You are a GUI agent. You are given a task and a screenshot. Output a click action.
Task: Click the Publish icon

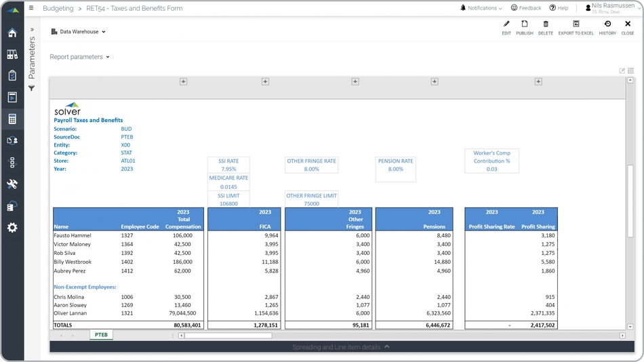(524, 24)
